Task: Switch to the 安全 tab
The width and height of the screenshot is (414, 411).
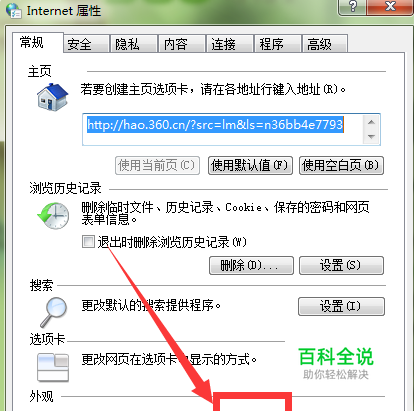Action: tap(86, 44)
